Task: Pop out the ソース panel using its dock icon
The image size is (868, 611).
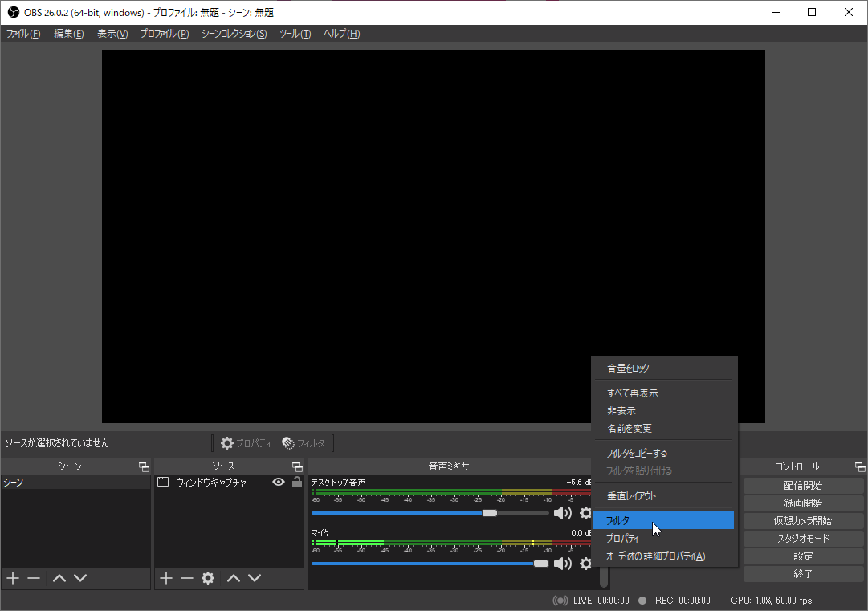Action: [x=297, y=466]
